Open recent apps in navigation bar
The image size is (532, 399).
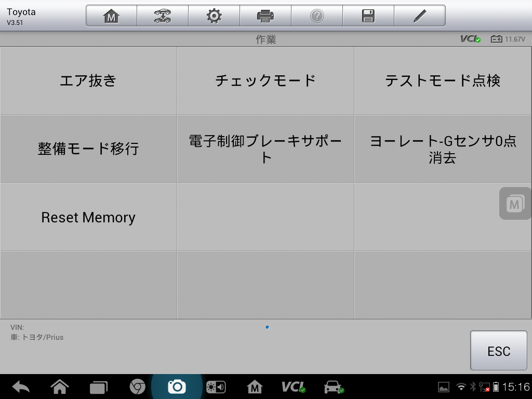[x=98, y=388]
